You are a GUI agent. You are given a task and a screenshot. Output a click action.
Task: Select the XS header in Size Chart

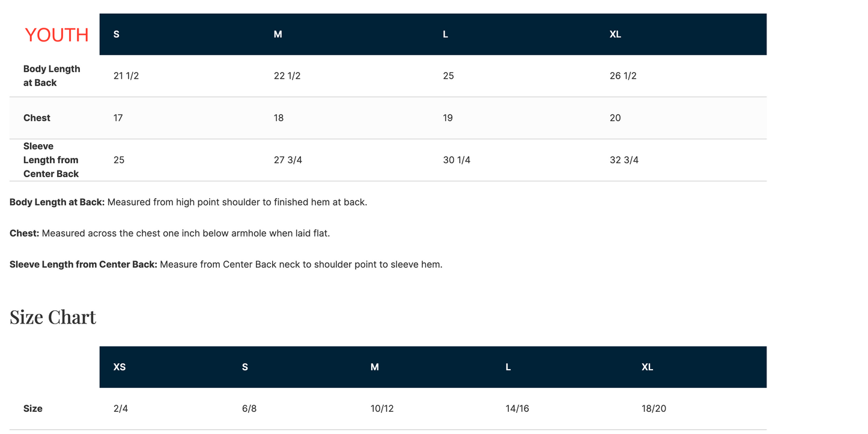click(x=120, y=367)
